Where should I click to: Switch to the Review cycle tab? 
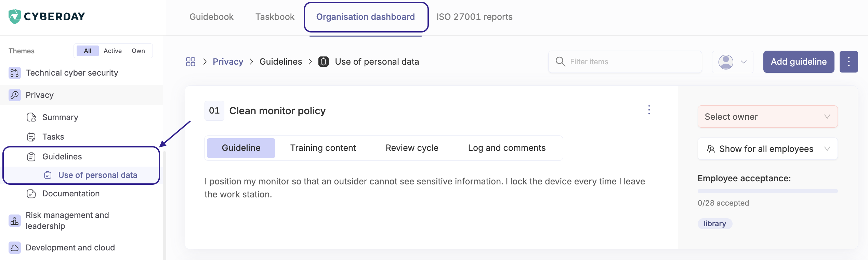coord(412,148)
